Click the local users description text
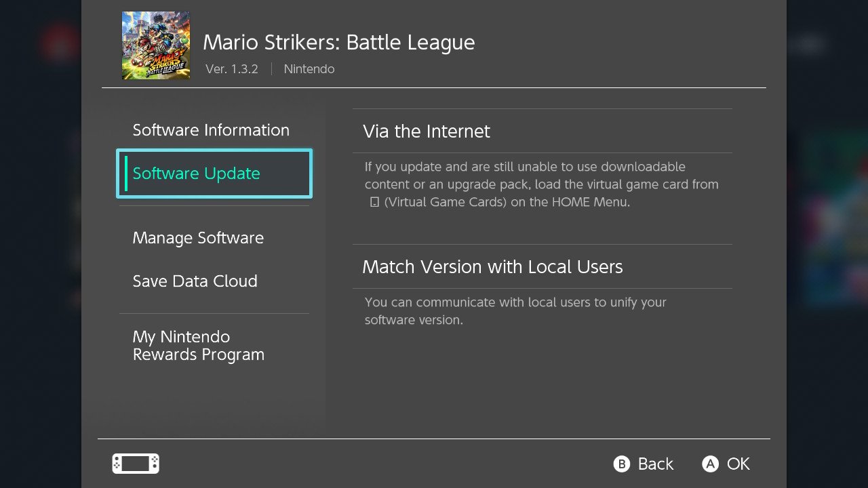Screen dimensions: 868x488 pos(515,311)
